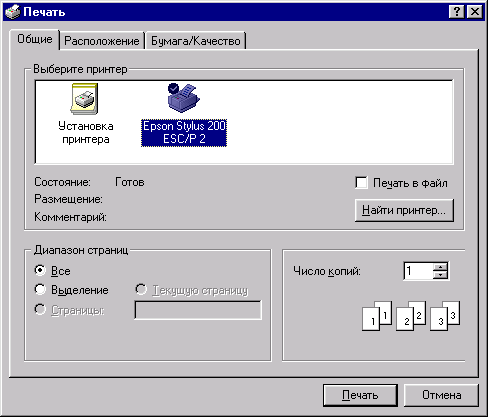Open the Бумага/Качество tab
The height and width of the screenshot is (417, 488).
[196, 41]
